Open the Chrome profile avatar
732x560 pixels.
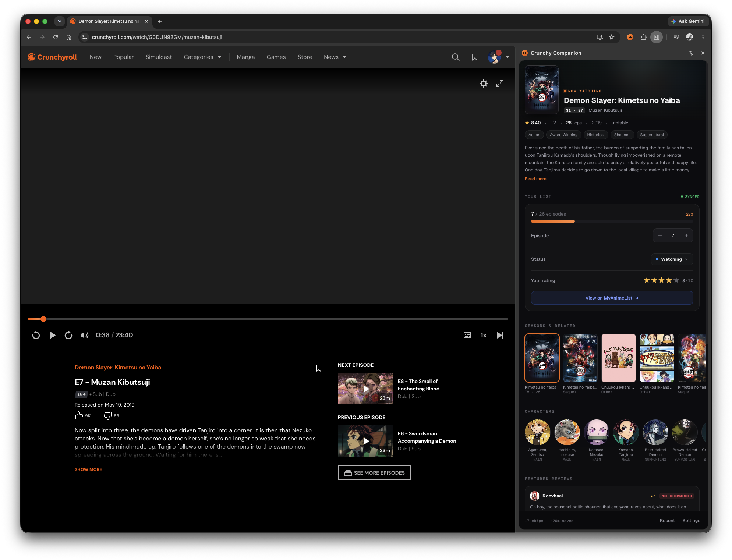tap(689, 37)
